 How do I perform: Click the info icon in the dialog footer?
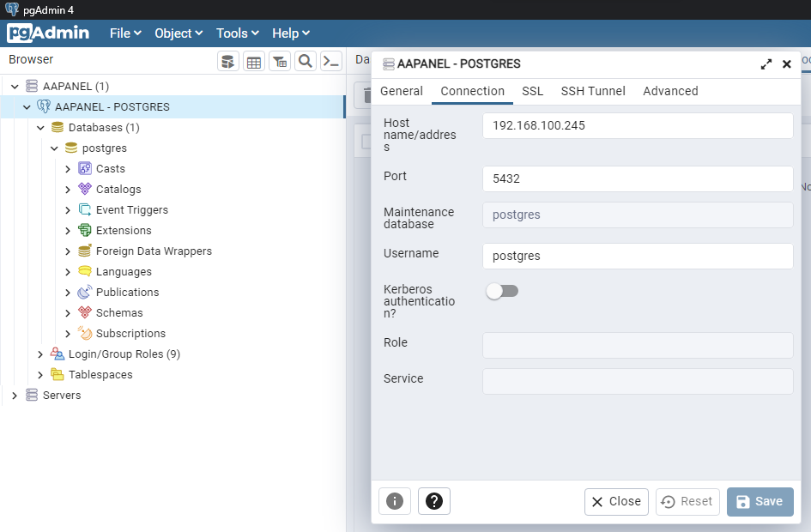click(395, 501)
